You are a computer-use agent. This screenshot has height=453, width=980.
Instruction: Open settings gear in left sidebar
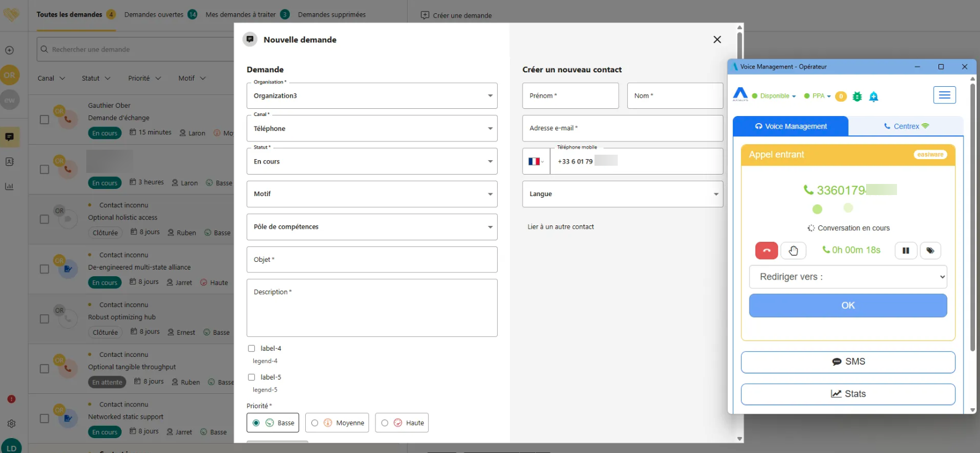[11, 424]
